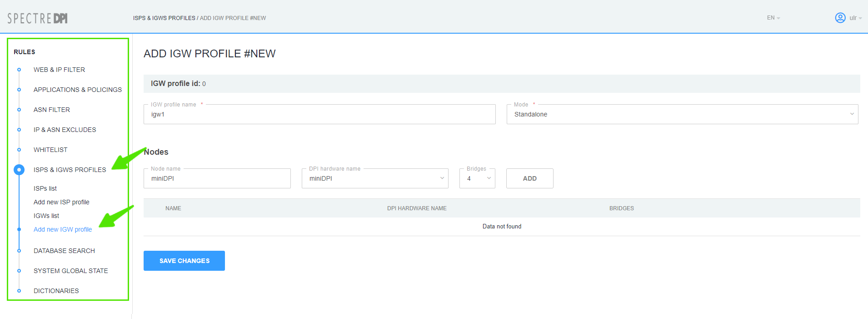Screen dimensions: 868x319
Task: Open the DPI hardware name dropdown
Action: pyautogui.click(x=374, y=178)
